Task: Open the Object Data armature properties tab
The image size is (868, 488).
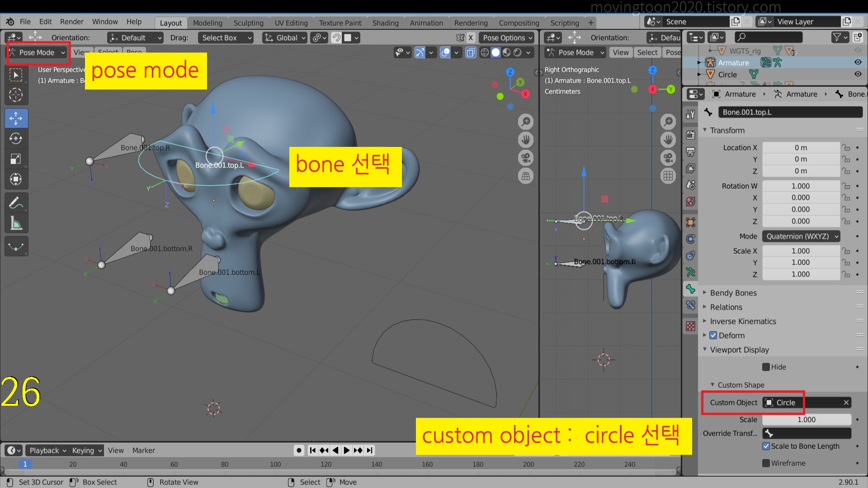Action: (x=690, y=272)
